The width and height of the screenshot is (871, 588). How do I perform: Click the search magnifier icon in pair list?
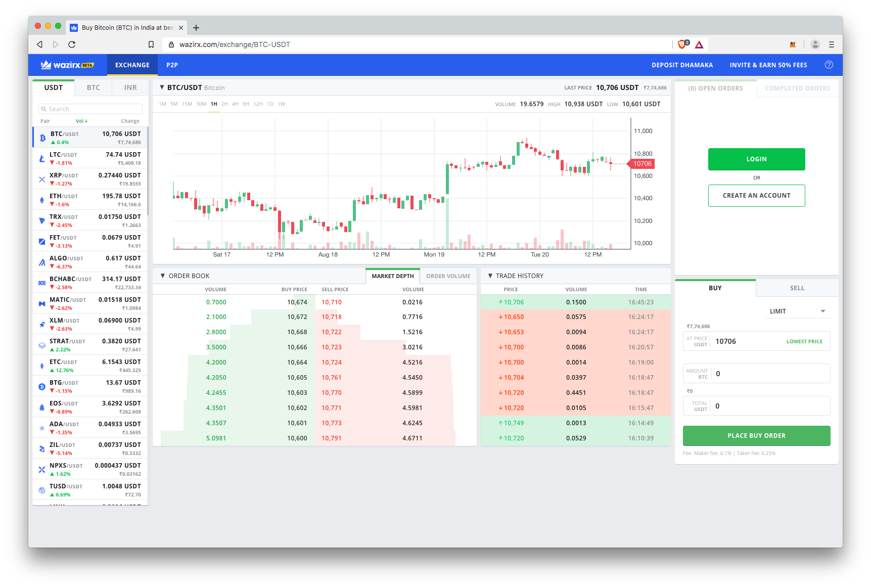44,109
